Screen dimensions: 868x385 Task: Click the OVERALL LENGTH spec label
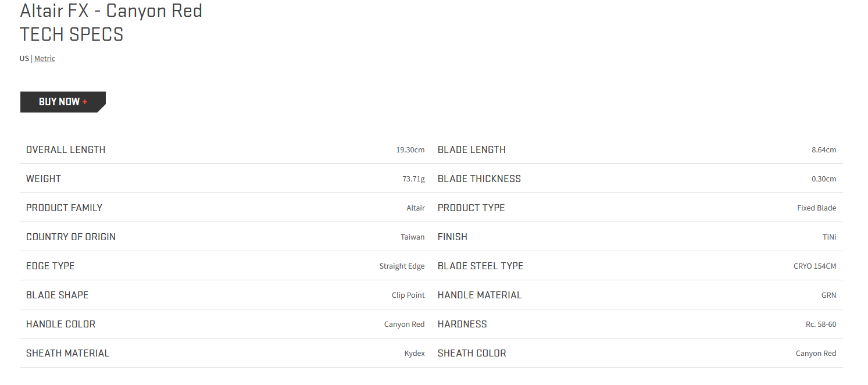coord(66,149)
